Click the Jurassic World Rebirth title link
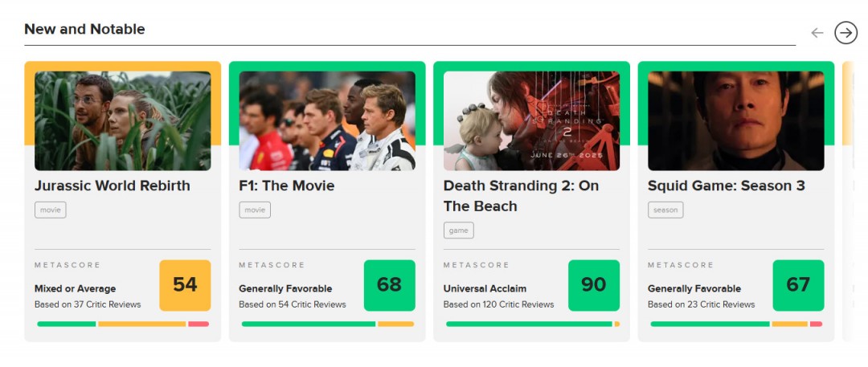868x367 pixels. [x=113, y=186]
